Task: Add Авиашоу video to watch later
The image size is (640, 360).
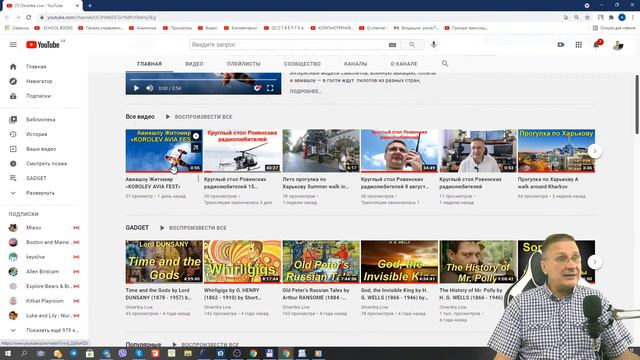Action: click(196, 136)
